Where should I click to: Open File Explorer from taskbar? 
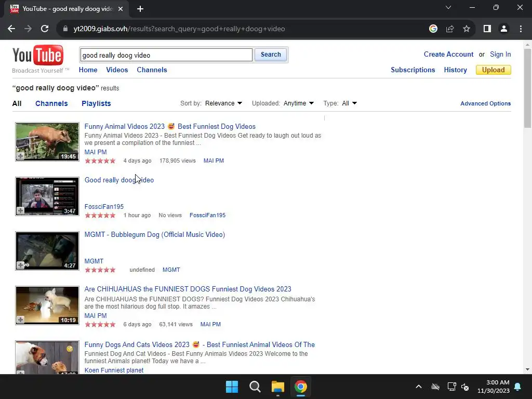coord(277,387)
